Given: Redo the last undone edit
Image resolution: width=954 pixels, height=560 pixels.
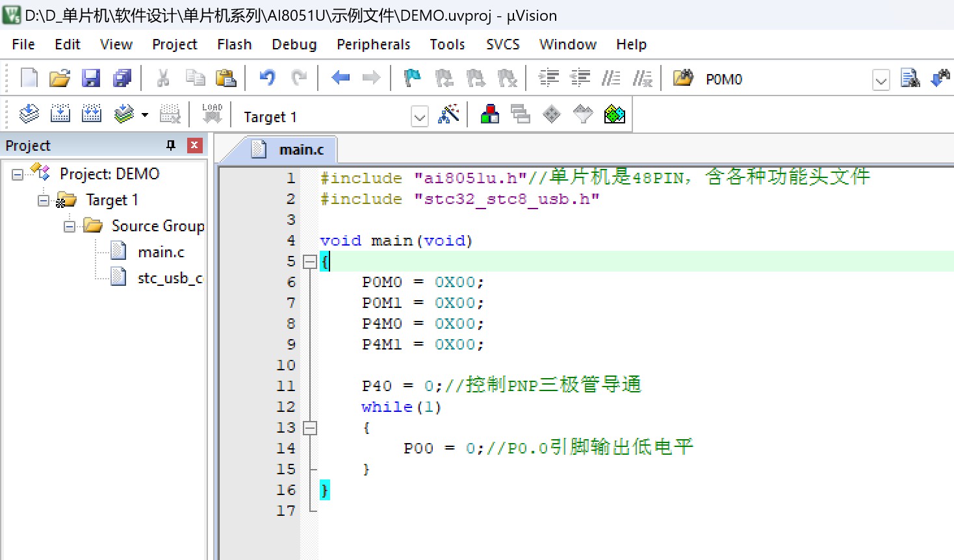Looking at the screenshot, I should click(299, 79).
